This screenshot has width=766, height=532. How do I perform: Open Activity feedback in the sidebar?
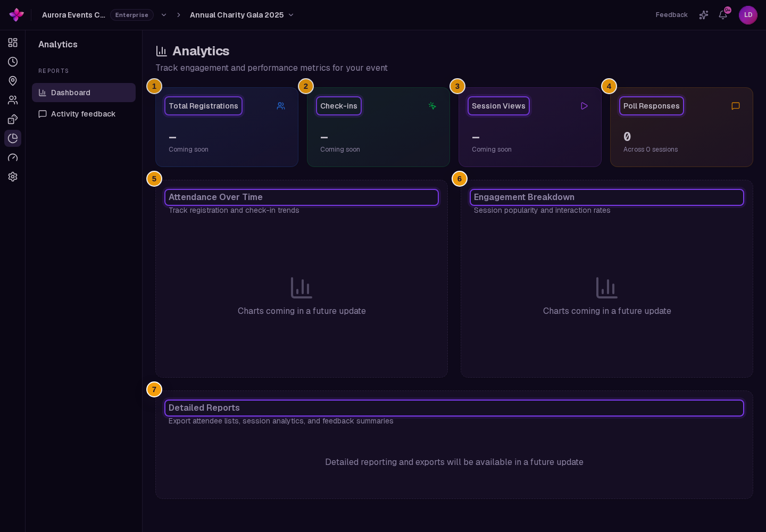(x=84, y=114)
